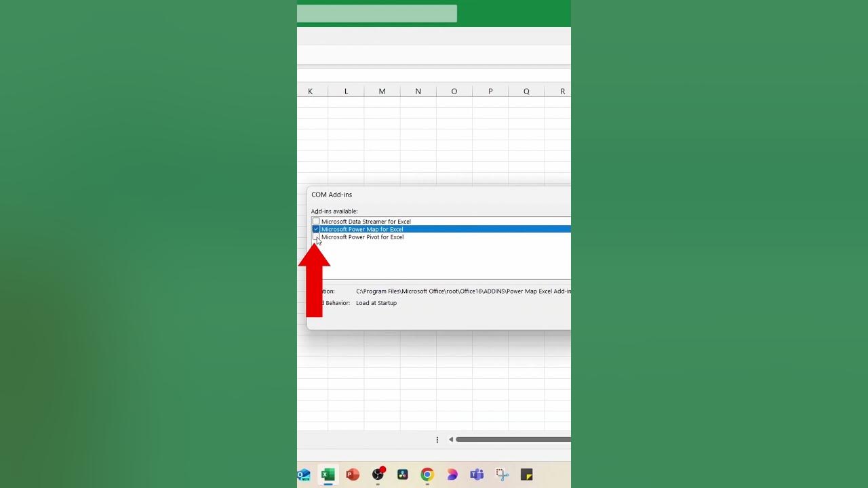Select the Microsoft Data Streamer for Excel row
This screenshot has width=868, height=488.
pyautogui.click(x=441, y=222)
